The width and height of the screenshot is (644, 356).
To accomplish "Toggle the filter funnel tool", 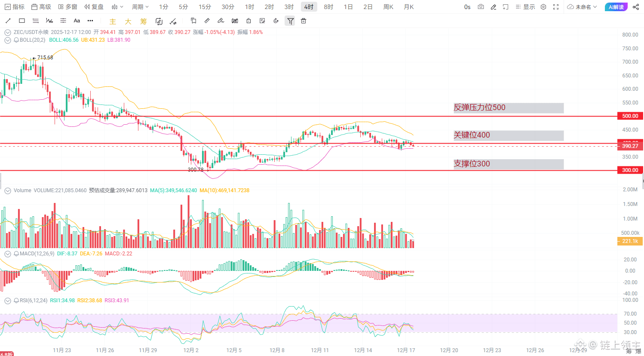I will pyautogui.click(x=290, y=21).
